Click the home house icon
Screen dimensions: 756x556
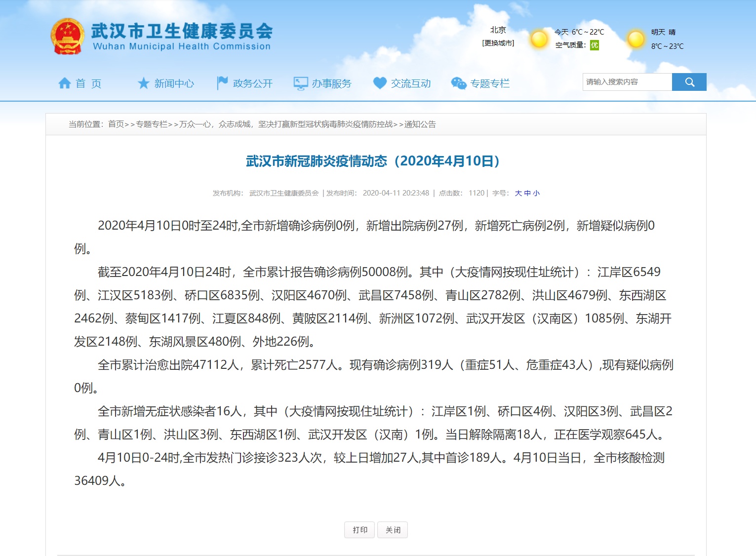(65, 83)
